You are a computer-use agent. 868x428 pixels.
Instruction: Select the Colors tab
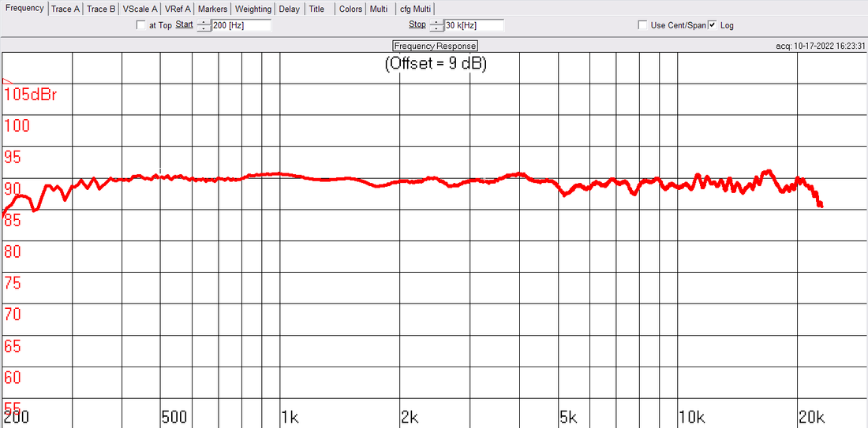coord(350,9)
